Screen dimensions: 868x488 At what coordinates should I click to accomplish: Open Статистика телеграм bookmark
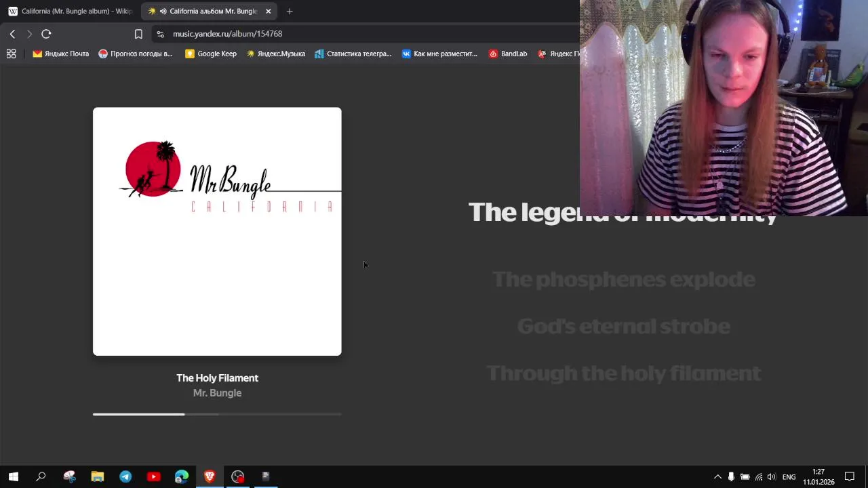353,54
